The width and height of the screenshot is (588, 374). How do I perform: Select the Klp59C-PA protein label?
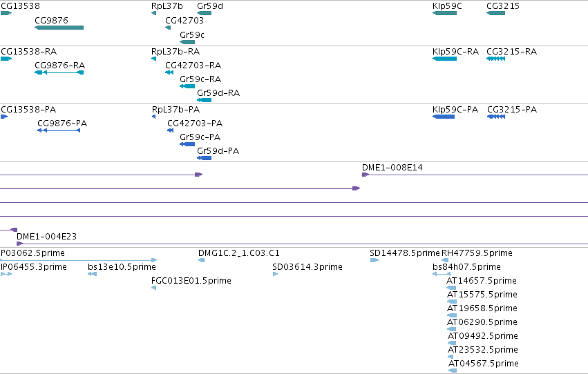coord(455,110)
